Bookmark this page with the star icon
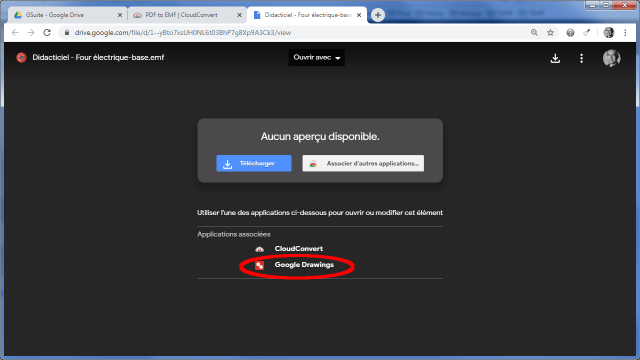The image size is (640, 360). 551,33
